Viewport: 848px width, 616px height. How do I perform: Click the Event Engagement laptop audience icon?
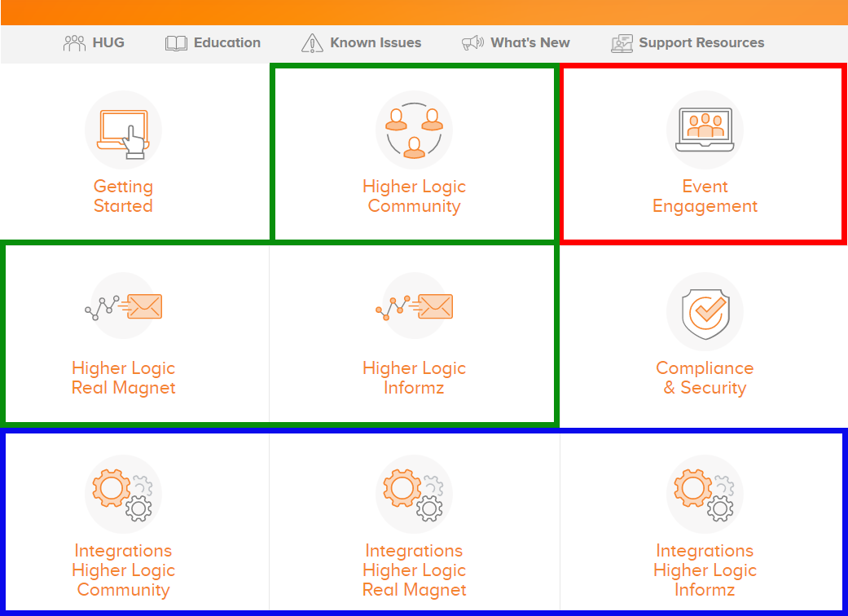(705, 130)
